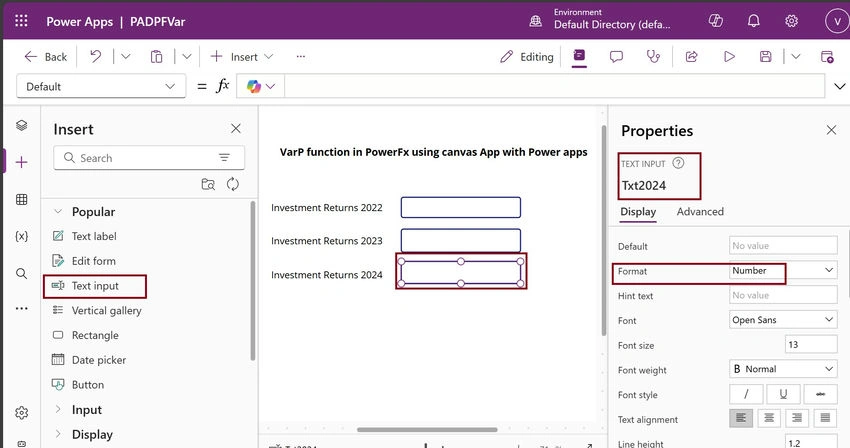The height and width of the screenshot is (448, 850).
Task: Open the comments icon
Action: pyautogui.click(x=616, y=56)
